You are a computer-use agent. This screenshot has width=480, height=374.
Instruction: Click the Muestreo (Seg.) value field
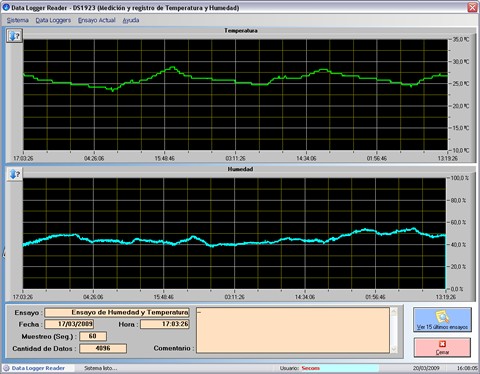93,336
